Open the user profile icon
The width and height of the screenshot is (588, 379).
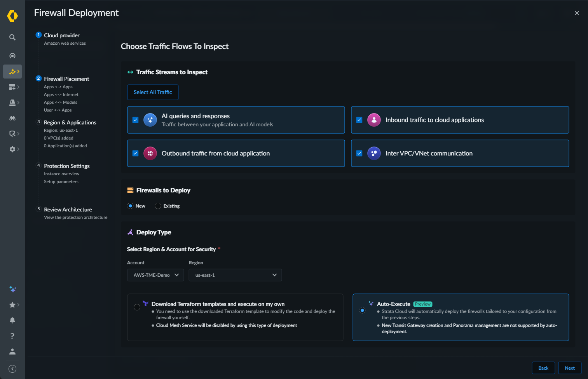(12, 351)
